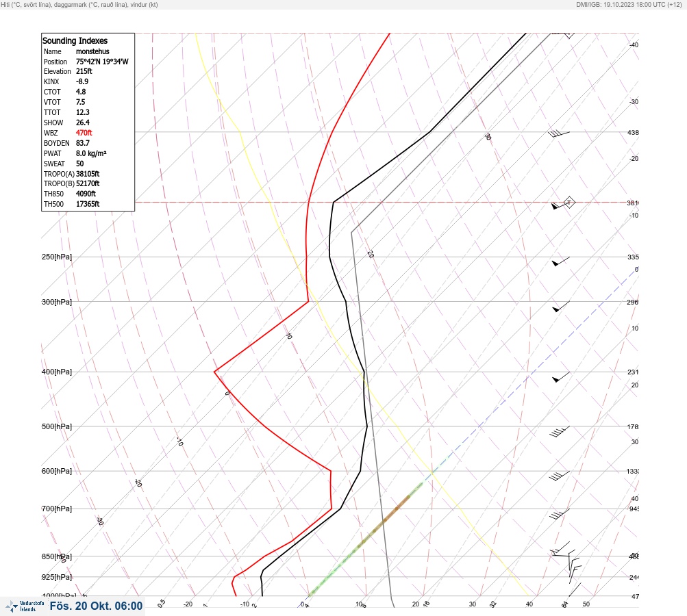Screen dimensions: 687x616
Task: Click the '335' height label on right edge
Action: [633, 257]
